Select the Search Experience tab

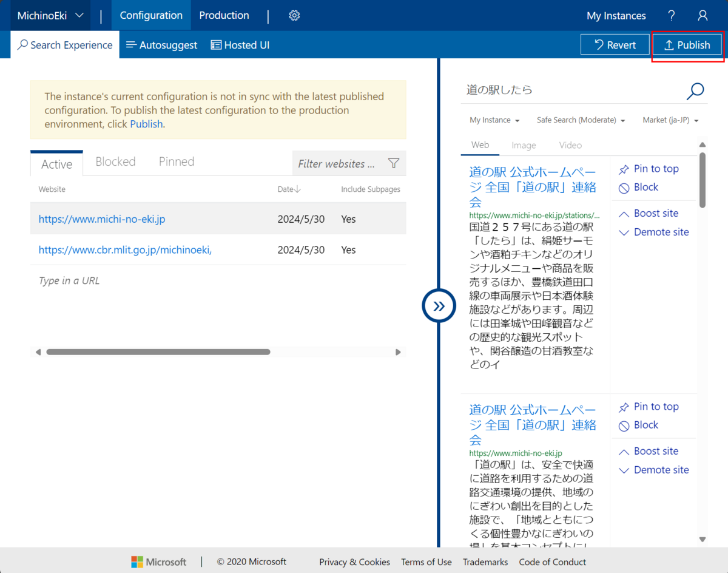65,45
